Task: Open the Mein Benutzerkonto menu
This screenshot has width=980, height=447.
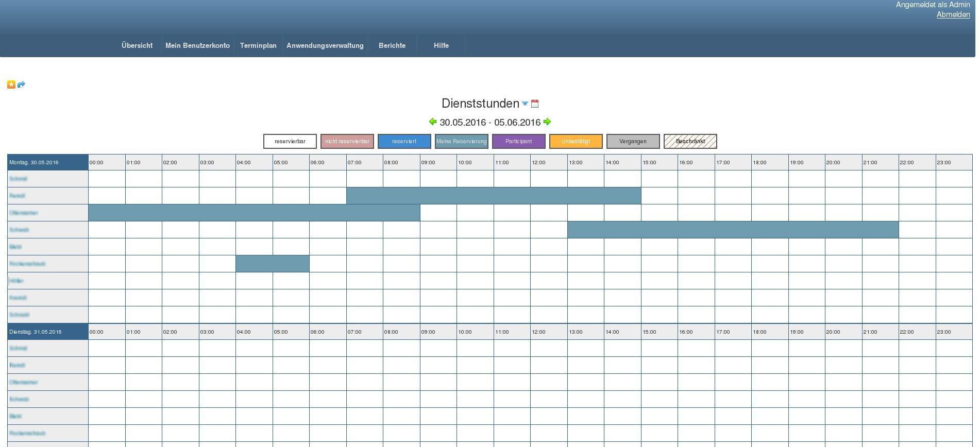Action: 197,45
